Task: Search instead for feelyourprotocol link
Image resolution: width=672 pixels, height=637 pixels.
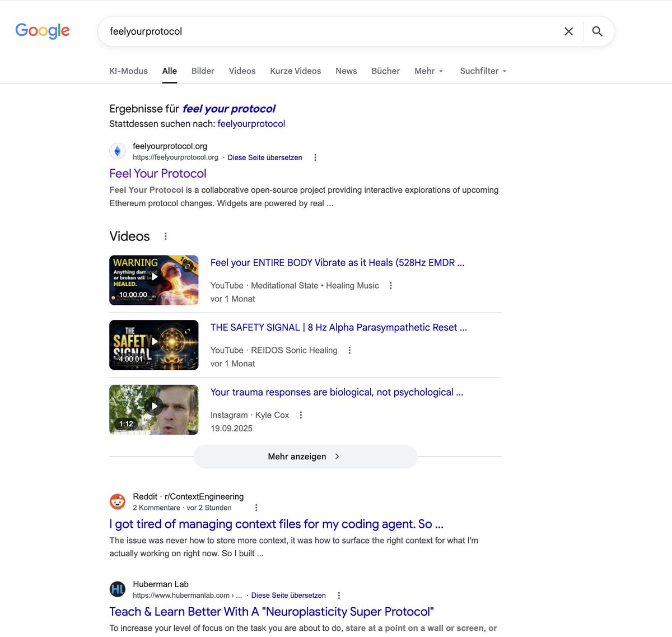Action: point(251,124)
